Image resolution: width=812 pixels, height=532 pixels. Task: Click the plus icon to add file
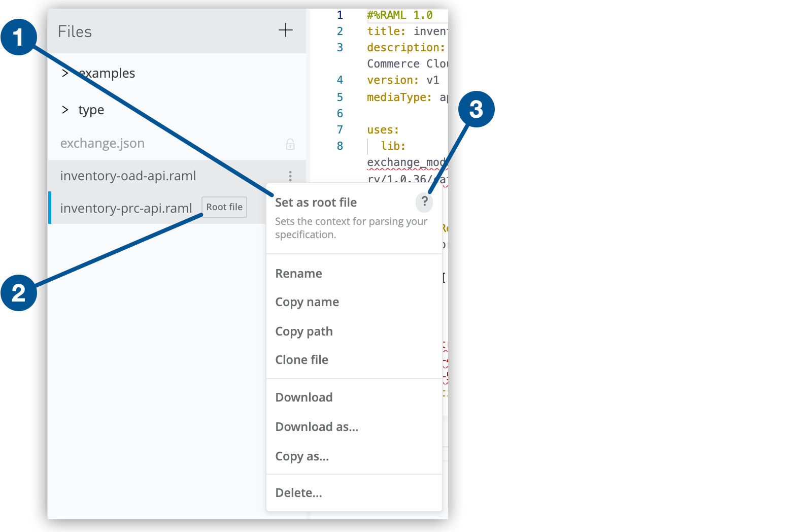(286, 30)
